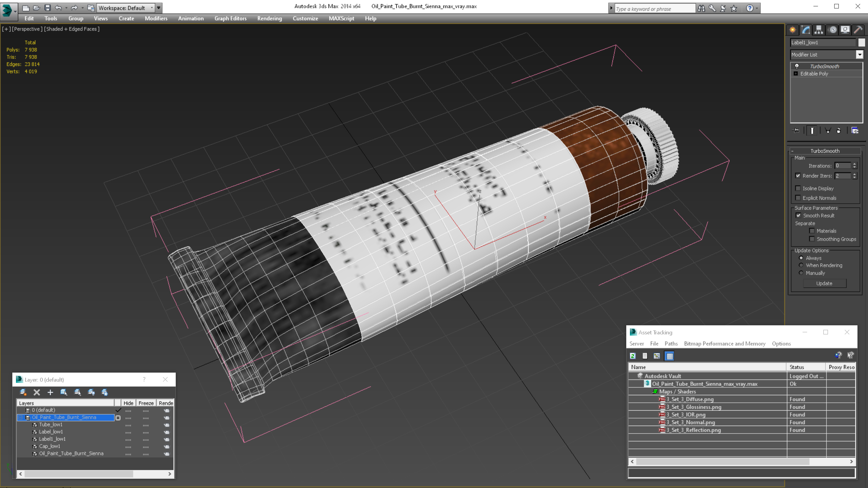The height and width of the screenshot is (488, 868).
Task: Click Create New Layer icon in Layer dialog
Action: pos(23,392)
